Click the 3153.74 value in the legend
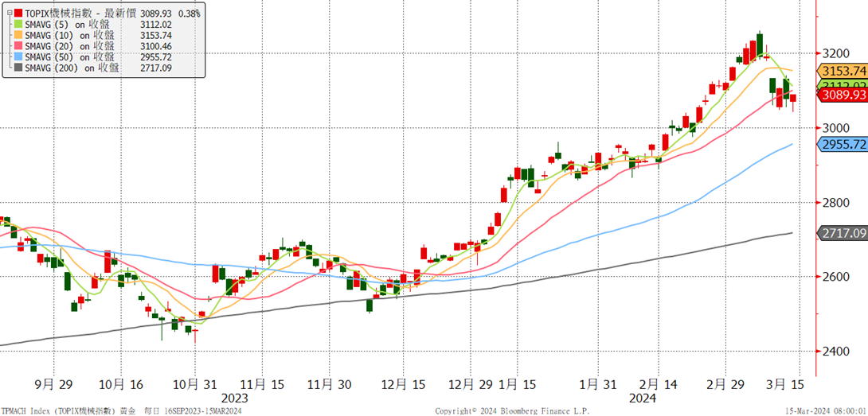868x416 pixels. 156,35
